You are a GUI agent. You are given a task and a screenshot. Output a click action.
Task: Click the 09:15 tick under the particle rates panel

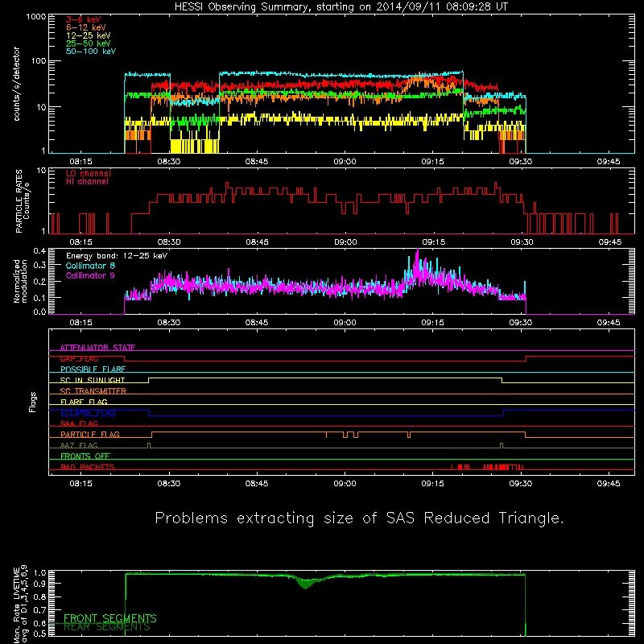pyautogui.click(x=433, y=242)
